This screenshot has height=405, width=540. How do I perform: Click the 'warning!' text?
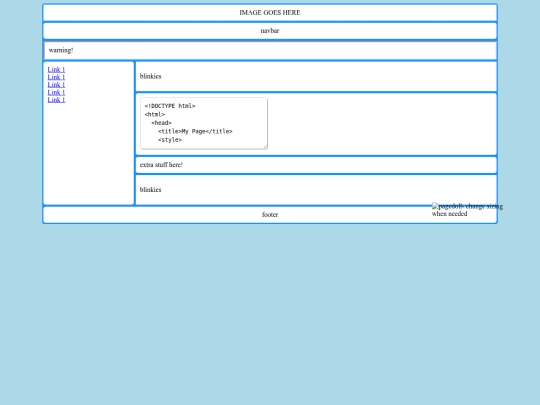tap(61, 50)
